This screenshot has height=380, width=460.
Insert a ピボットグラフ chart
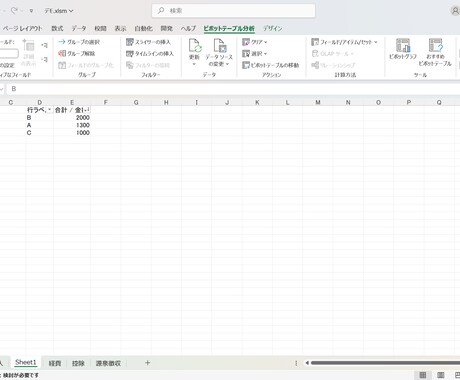(x=403, y=49)
